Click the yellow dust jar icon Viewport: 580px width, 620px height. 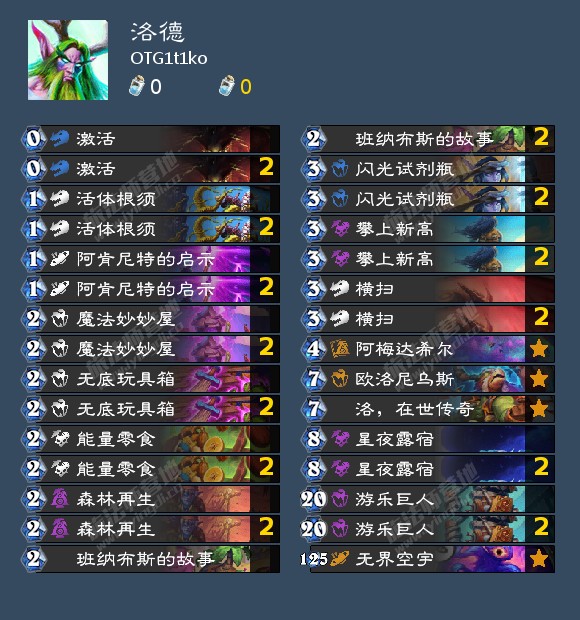click(227, 86)
